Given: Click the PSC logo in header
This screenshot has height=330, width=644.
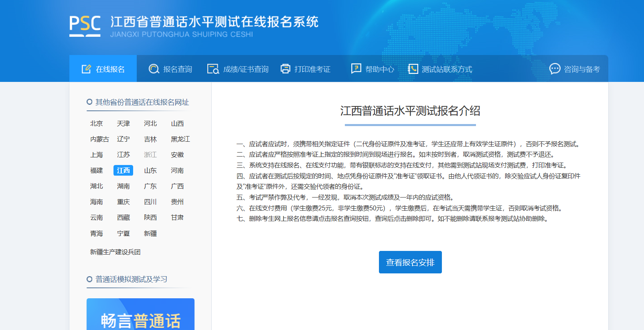Looking at the screenshot, I should point(85,26).
